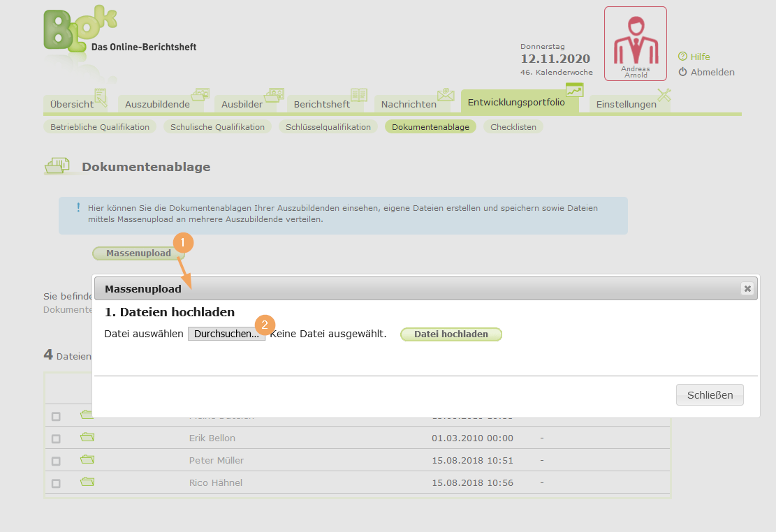Click the graduation cap icon on Ausbilder tab

coord(274,93)
